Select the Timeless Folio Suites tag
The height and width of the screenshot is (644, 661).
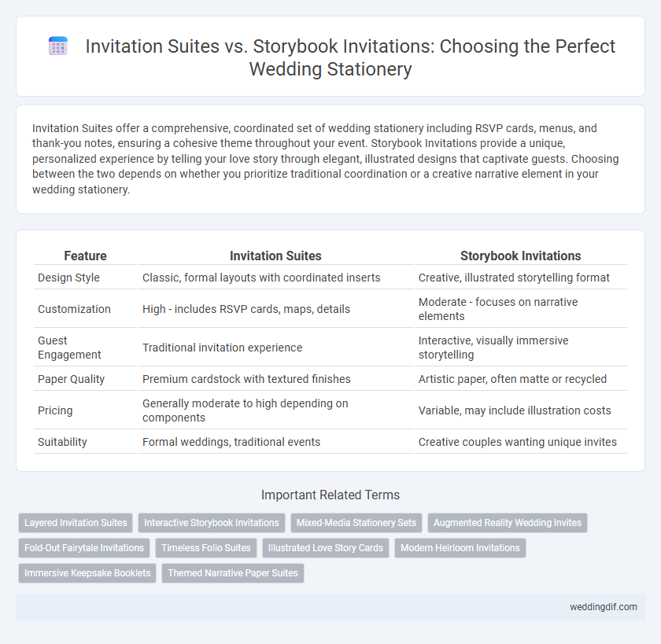coord(206,548)
